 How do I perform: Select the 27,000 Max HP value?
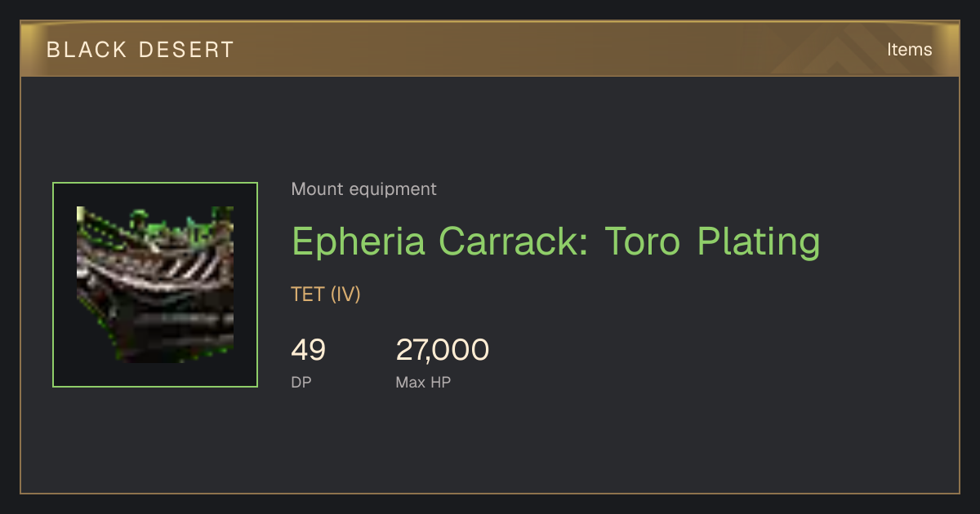[x=443, y=350]
